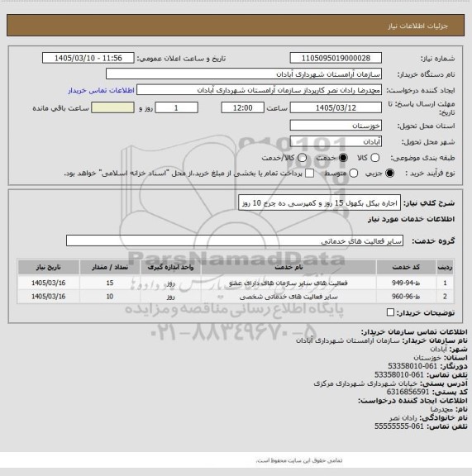
Task: Click the fax number 53358010-061
Action: [x=412, y=366]
